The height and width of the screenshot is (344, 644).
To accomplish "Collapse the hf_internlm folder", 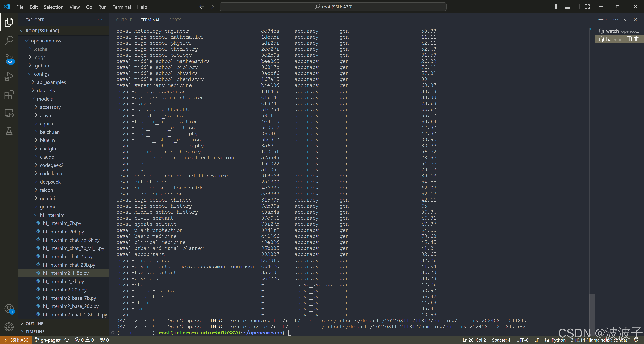I will (x=52, y=215).
